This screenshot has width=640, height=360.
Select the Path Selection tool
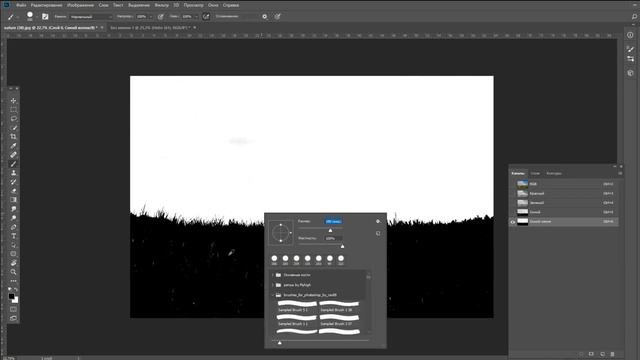tap(13, 245)
